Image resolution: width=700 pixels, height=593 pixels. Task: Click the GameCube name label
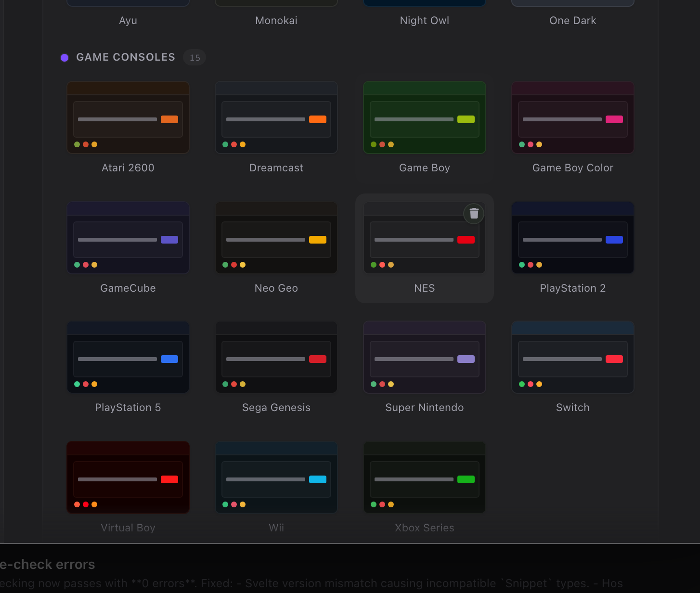[128, 288]
